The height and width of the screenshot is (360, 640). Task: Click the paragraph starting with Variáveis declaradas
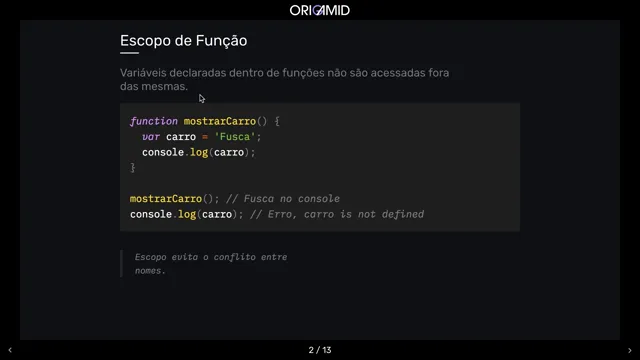click(284, 80)
